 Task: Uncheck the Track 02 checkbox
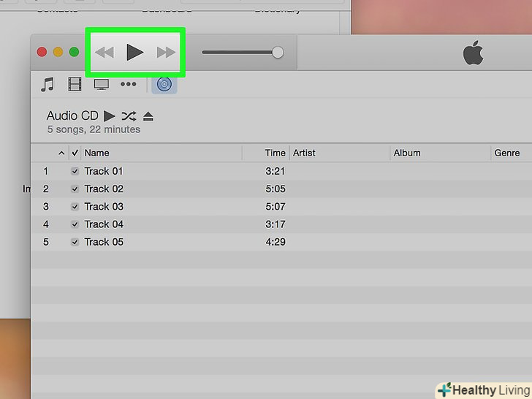(75, 189)
